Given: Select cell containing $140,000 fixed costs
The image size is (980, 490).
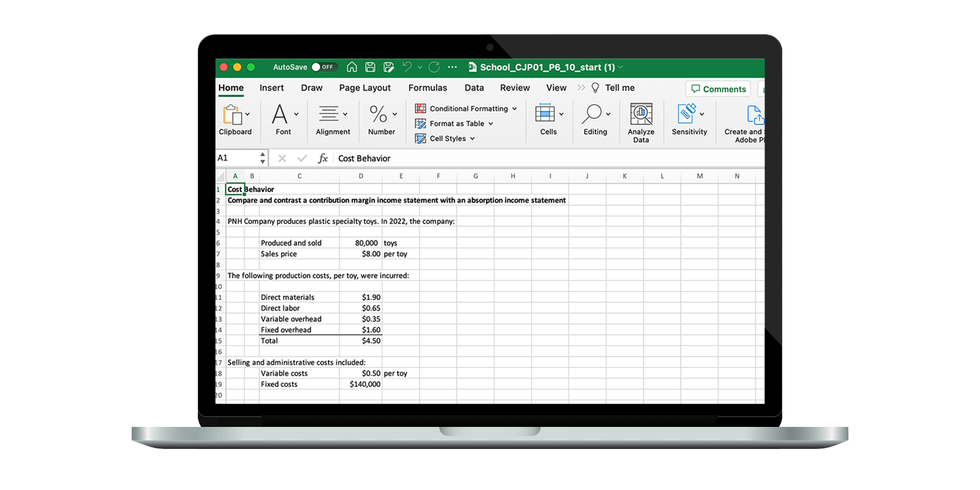Looking at the screenshot, I should (361, 385).
